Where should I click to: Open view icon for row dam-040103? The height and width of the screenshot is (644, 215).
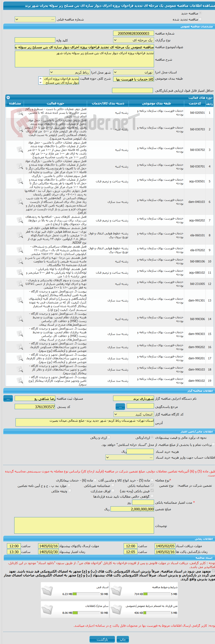click(20, 202)
